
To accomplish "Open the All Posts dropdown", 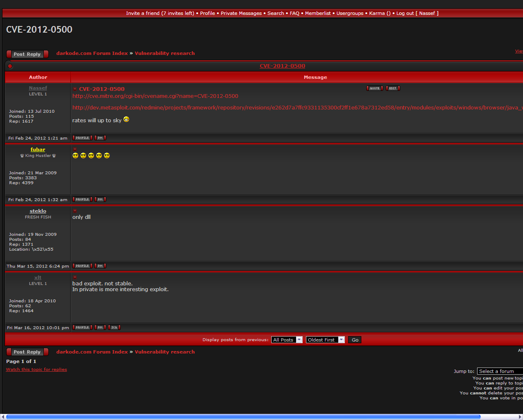I will click(287, 340).
